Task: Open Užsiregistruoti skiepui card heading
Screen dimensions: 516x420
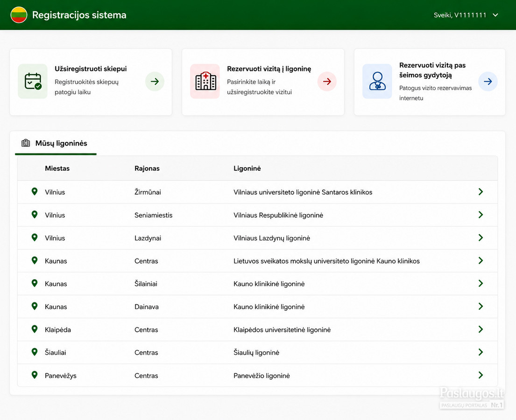Action: [x=91, y=69]
